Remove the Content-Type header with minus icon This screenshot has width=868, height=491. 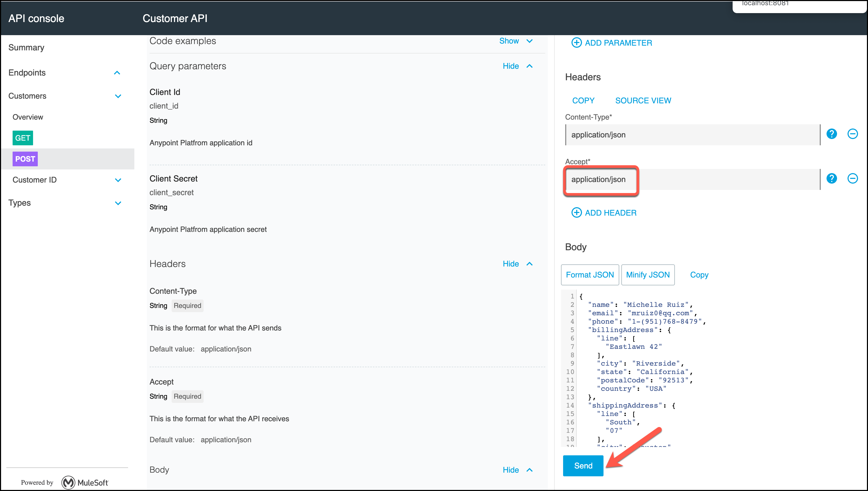point(853,134)
